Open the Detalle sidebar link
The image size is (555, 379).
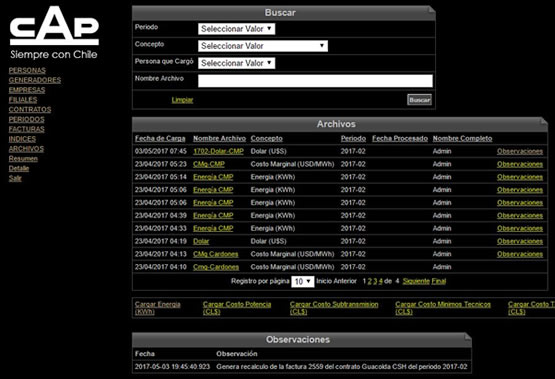click(19, 168)
